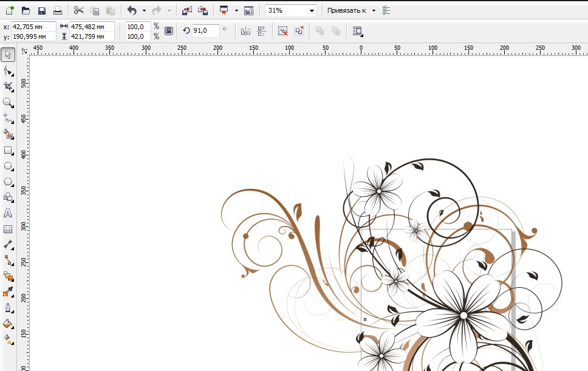
Task: Save the current document
Action: pos(42,10)
